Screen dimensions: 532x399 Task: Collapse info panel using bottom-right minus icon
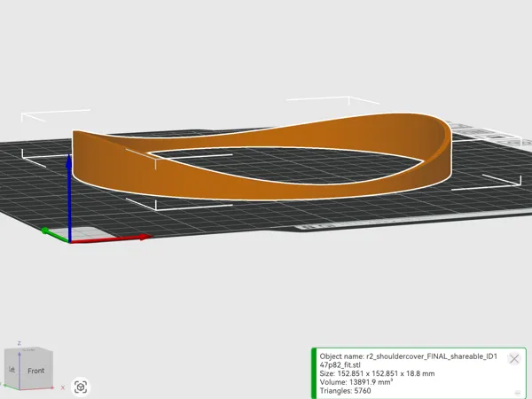pos(518,393)
